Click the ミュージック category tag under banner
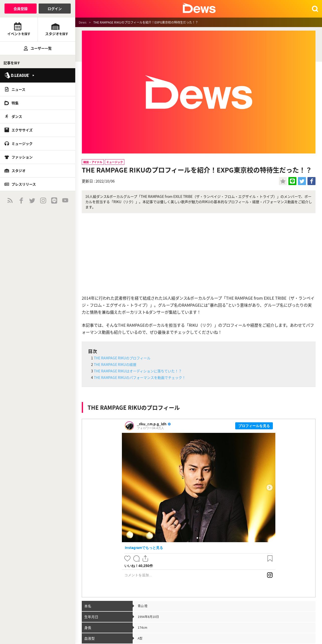Screen dimensions: 322x644 (x=115, y=162)
